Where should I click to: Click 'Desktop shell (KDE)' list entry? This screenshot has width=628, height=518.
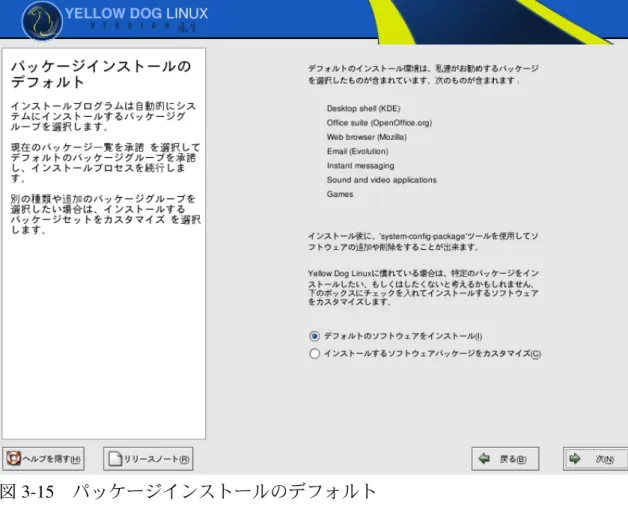click(363, 109)
